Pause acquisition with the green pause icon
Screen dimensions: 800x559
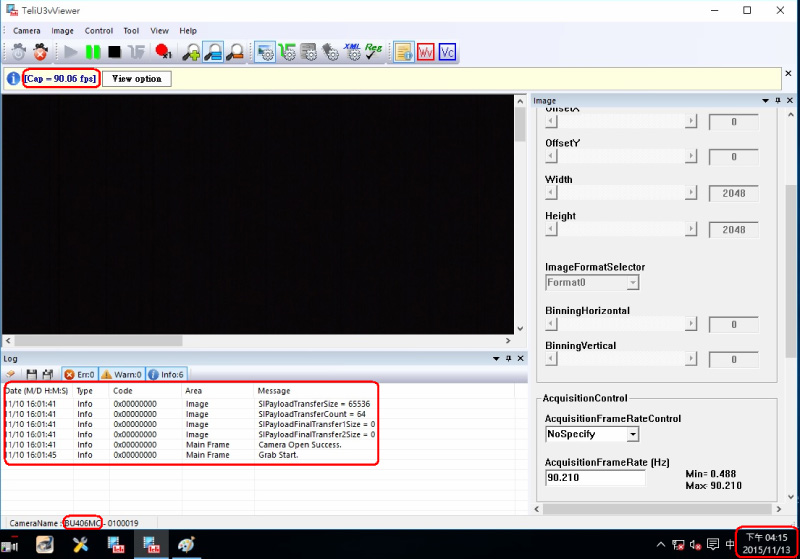point(93,52)
